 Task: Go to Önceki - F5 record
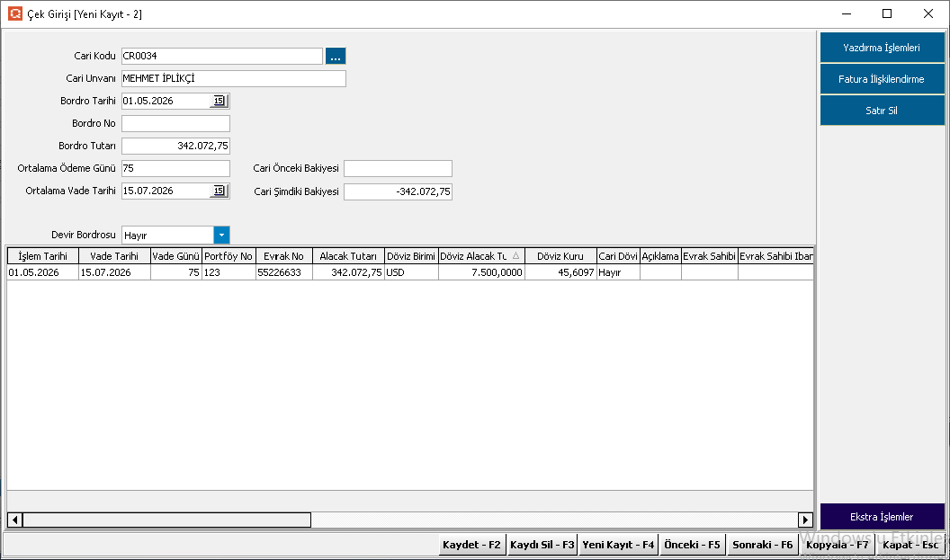coord(693,545)
